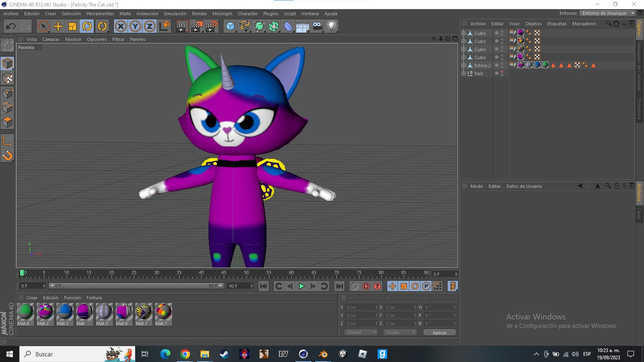Toggle automatic keyframing button
This screenshot has height=362, width=644.
(x=366, y=286)
